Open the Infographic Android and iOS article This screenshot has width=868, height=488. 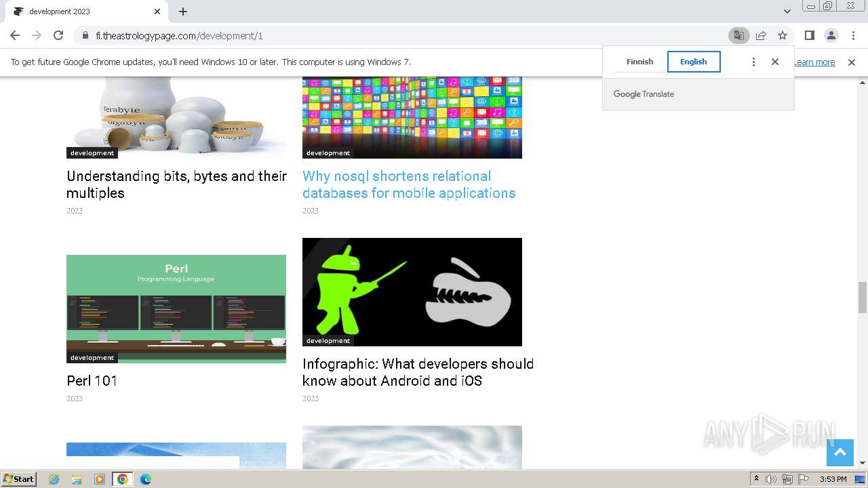coord(418,372)
